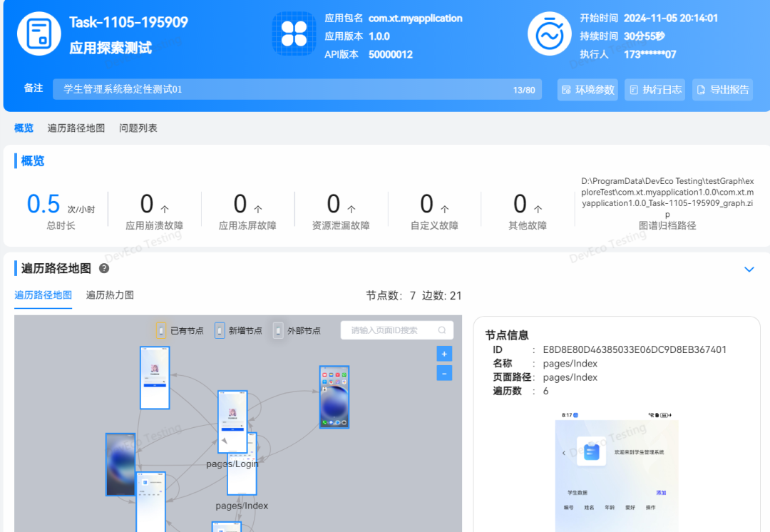Switch to top 遍历路径地图 tab
Viewport: 770px width, 532px height.
click(76, 128)
